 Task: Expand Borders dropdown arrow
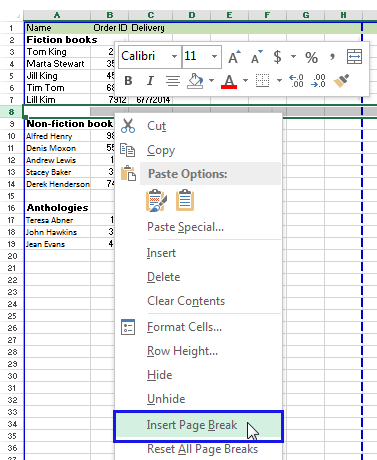click(279, 81)
